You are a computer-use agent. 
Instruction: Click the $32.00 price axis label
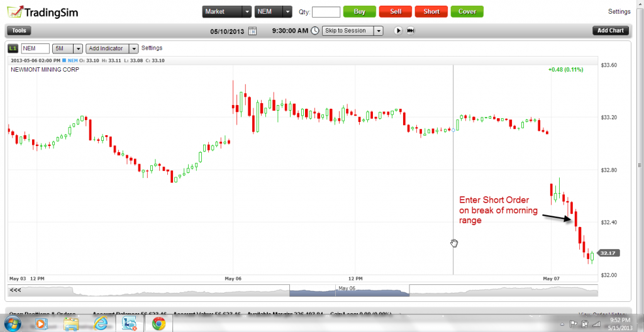click(x=609, y=275)
